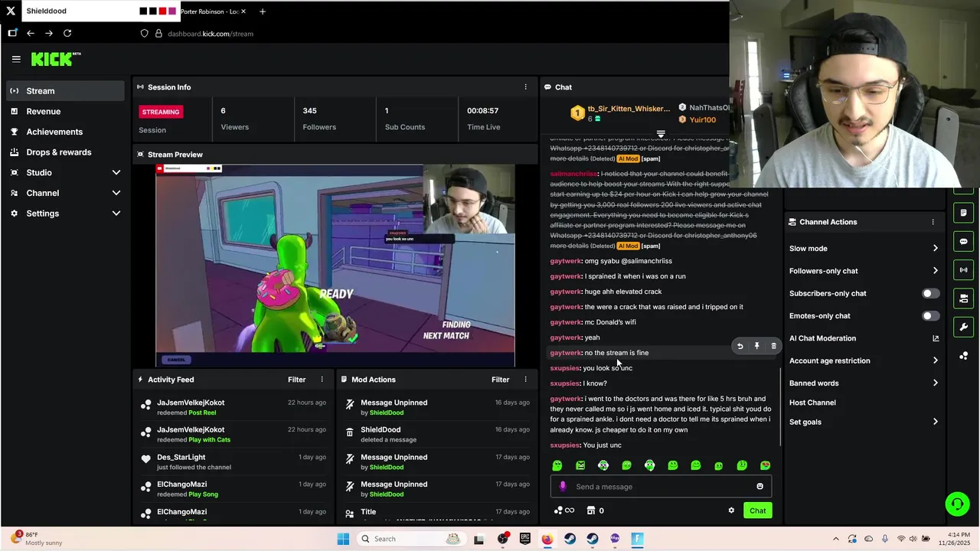Open Followers-only chat options arrow
This screenshot has height=551, width=980.
pyautogui.click(x=935, y=271)
